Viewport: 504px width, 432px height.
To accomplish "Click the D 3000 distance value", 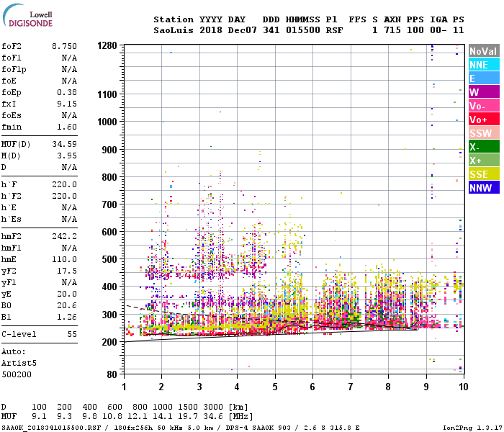I will (x=213, y=408).
